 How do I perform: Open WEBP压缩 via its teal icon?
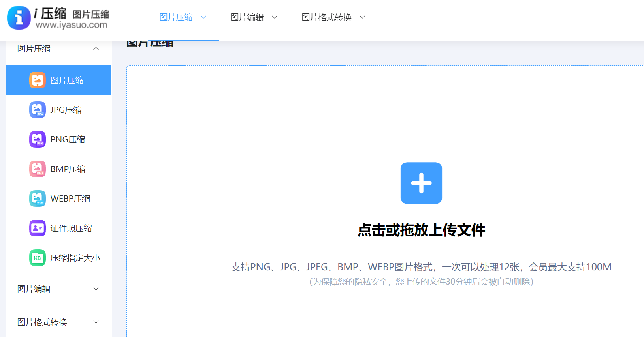pos(37,198)
